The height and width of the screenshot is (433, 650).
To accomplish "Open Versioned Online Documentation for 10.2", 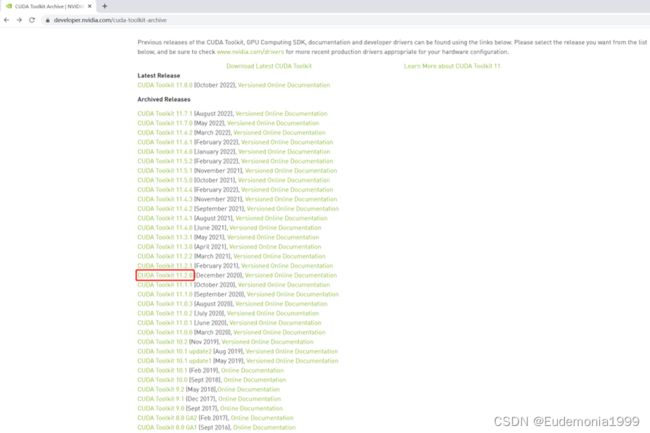I will pyautogui.click(x=267, y=342).
